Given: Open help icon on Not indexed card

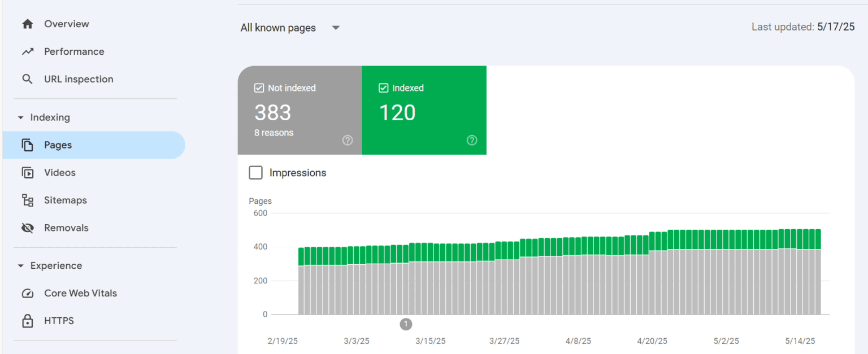Looking at the screenshot, I should point(348,141).
